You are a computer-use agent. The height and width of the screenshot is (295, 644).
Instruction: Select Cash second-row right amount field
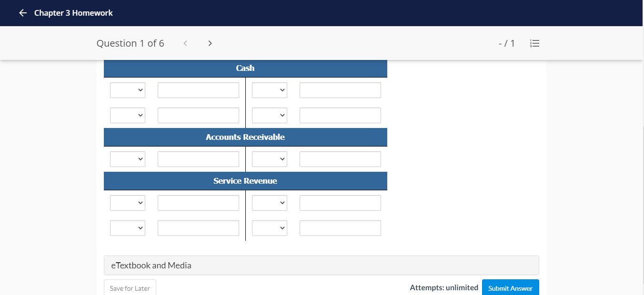[340, 116]
